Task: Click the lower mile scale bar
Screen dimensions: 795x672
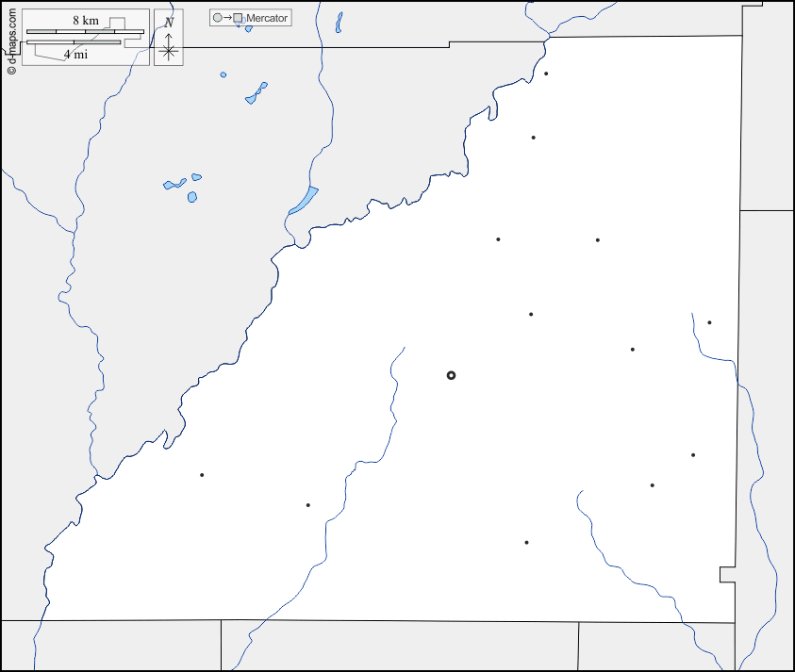Action: pyautogui.click(x=74, y=42)
